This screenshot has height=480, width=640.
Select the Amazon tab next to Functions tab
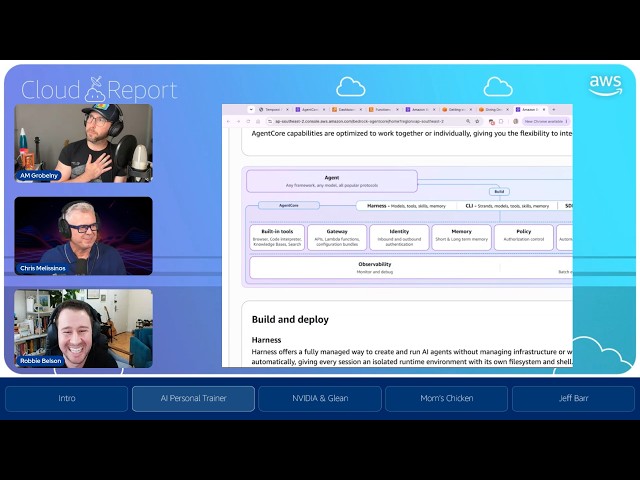420,109
